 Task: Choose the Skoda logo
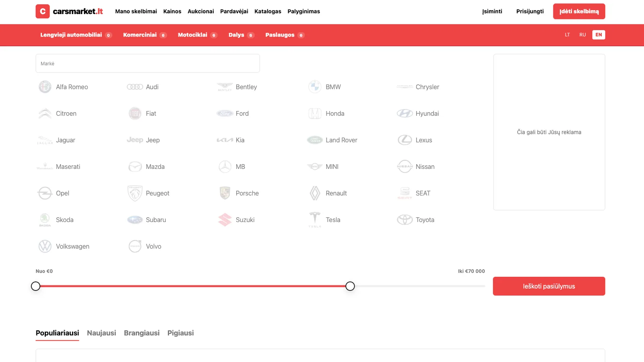pyautogui.click(x=45, y=220)
